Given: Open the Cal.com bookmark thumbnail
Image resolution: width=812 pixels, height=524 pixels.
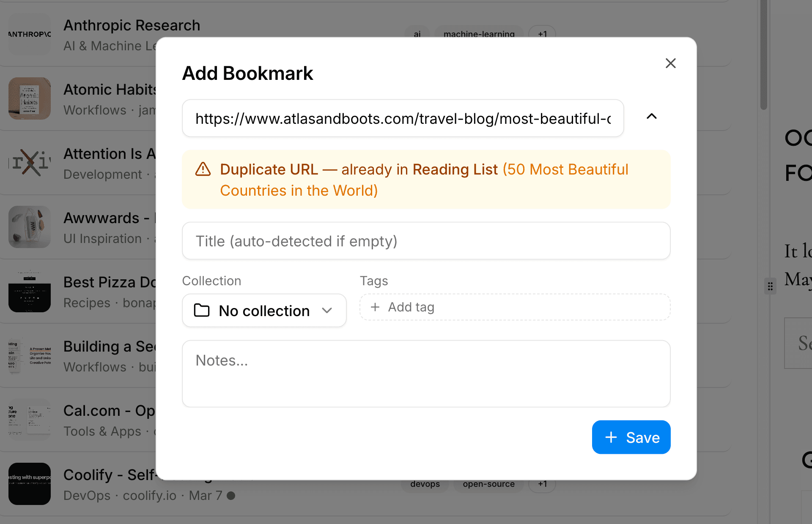Looking at the screenshot, I should [30, 420].
